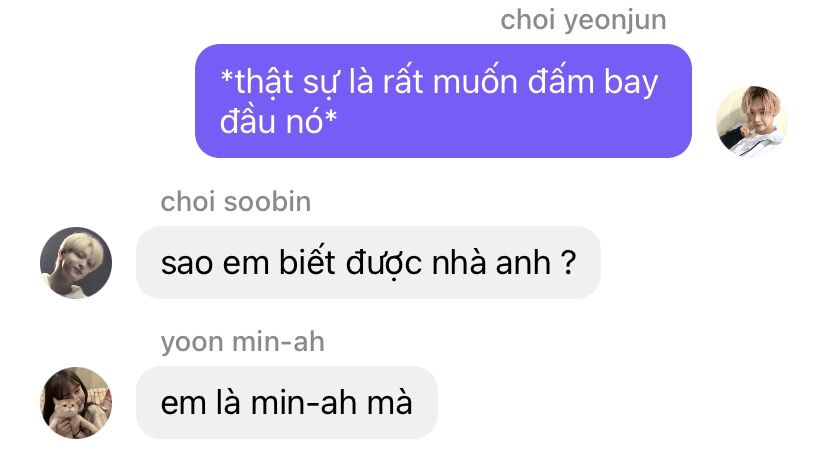
Task: Click the word 'muốn' in purple bubble
Action: pyautogui.click(x=475, y=83)
